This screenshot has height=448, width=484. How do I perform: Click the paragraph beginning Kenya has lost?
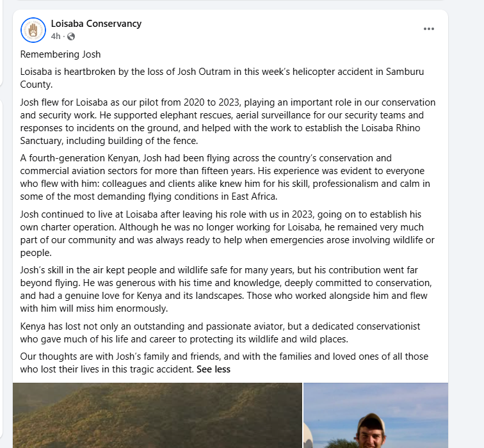coord(220,333)
